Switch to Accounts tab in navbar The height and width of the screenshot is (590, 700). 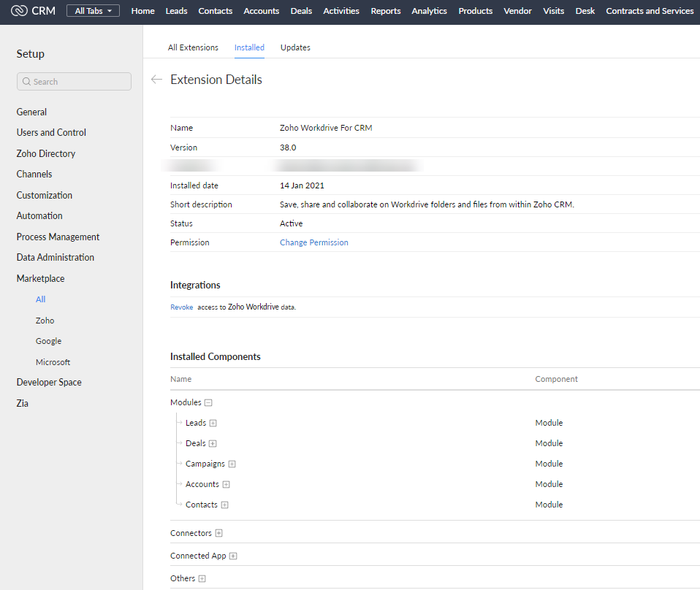pyautogui.click(x=261, y=11)
